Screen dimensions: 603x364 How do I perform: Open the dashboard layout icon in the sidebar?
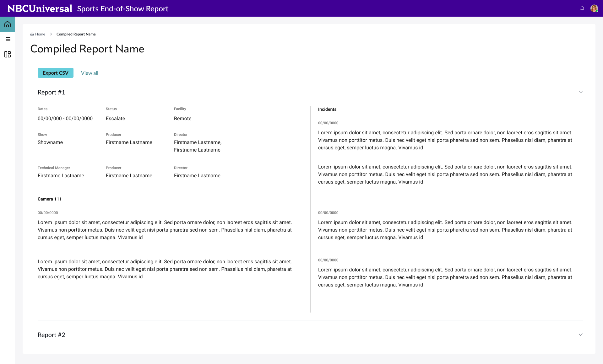click(x=8, y=54)
